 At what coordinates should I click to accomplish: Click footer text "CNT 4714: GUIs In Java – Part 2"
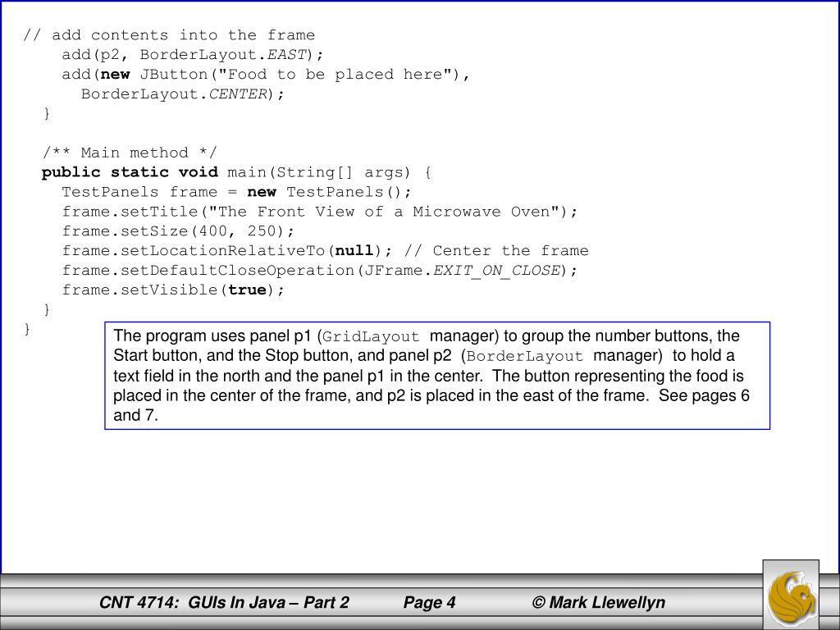point(224,603)
